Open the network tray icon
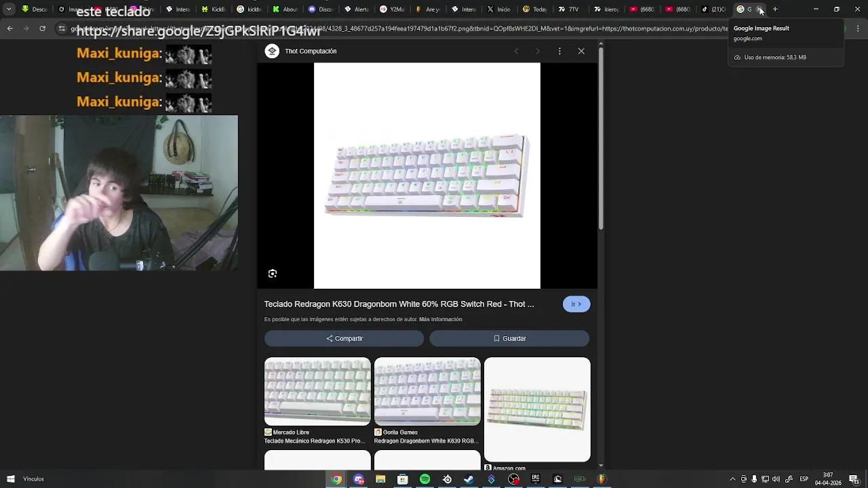Image resolution: width=868 pixels, height=488 pixels. click(765, 479)
